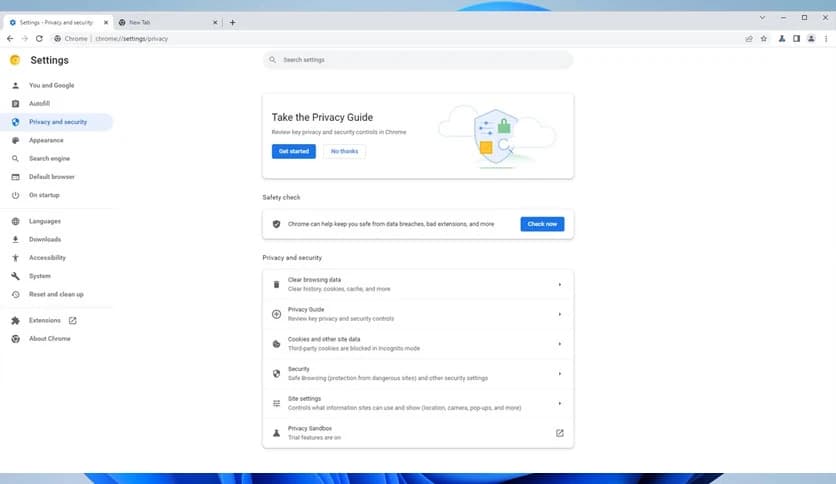This screenshot has height=484, width=836.
Task: Close the Settings tab
Action: [x=106, y=22]
